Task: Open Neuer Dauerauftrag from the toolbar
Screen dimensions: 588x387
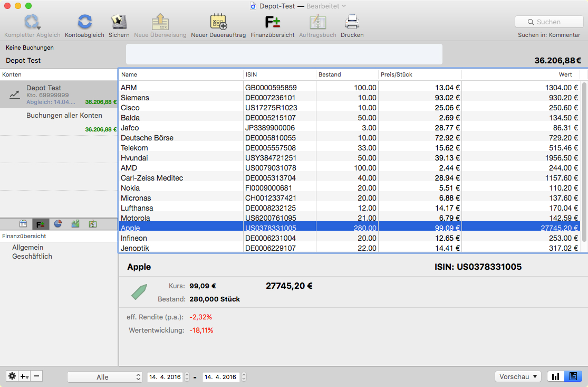Action: 218,22
